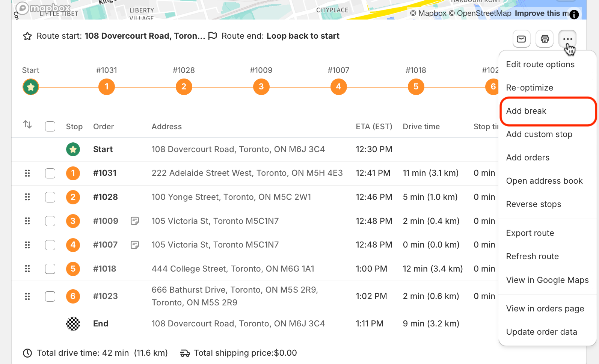The image size is (599, 364).
Task: Click the drag handle on row #1018
Action: click(x=27, y=269)
